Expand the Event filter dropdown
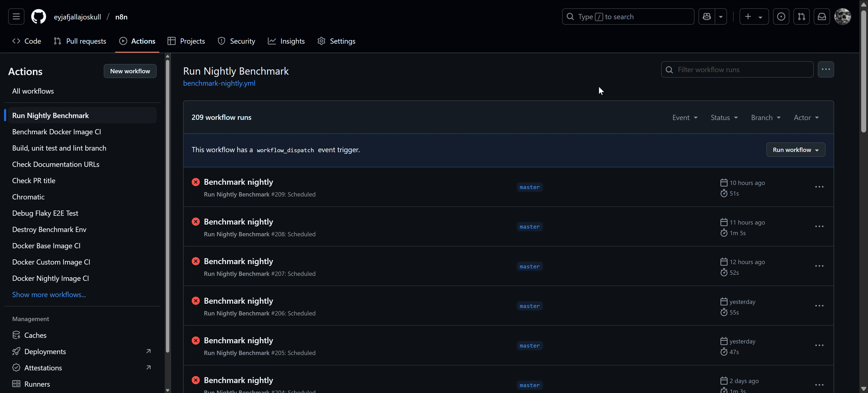The width and height of the screenshot is (868, 393). click(685, 117)
